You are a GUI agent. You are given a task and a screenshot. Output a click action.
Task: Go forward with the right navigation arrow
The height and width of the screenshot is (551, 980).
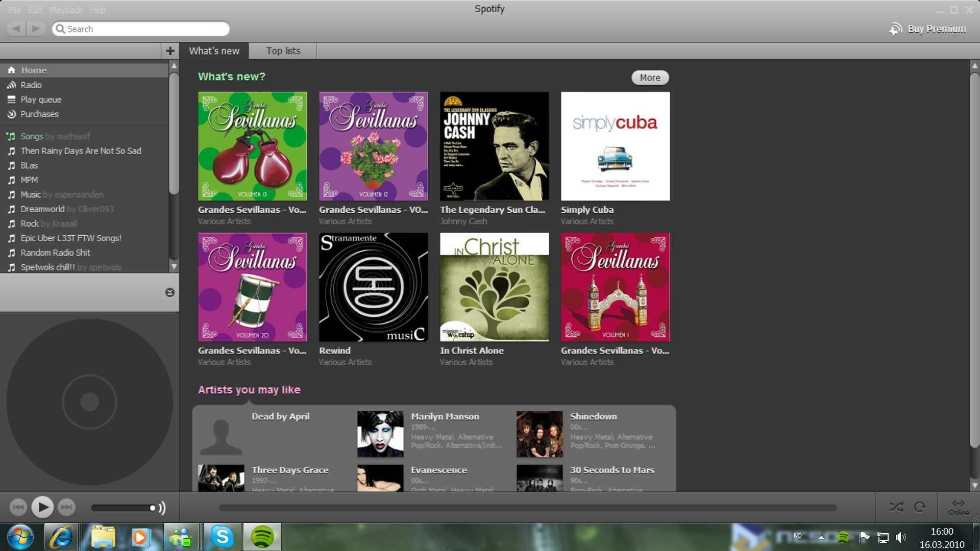(x=36, y=29)
